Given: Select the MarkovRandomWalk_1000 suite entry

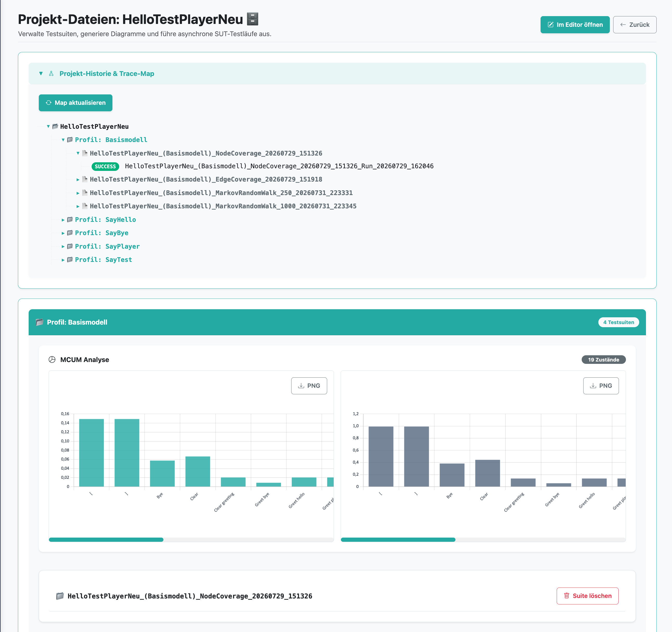Looking at the screenshot, I should pyautogui.click(x=223, y=206).
